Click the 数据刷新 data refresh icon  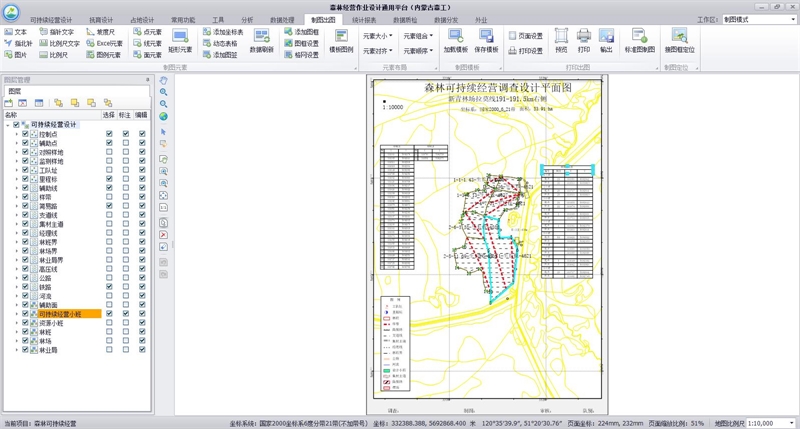(x=262, y=38)
